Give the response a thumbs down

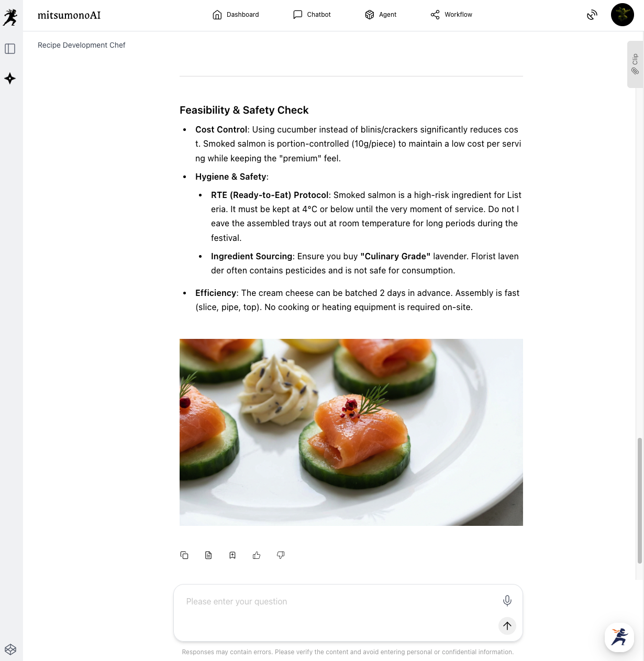click(281, 555)
